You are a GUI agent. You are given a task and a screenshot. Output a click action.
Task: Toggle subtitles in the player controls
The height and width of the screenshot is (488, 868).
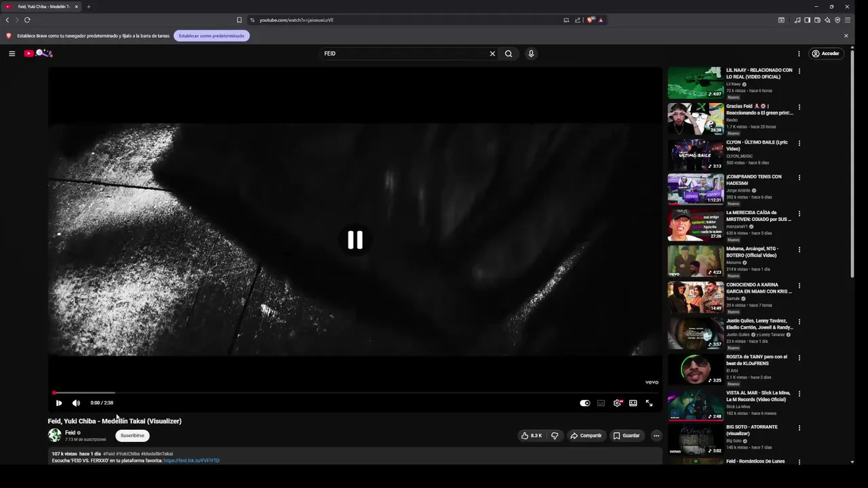coord(601,403)
